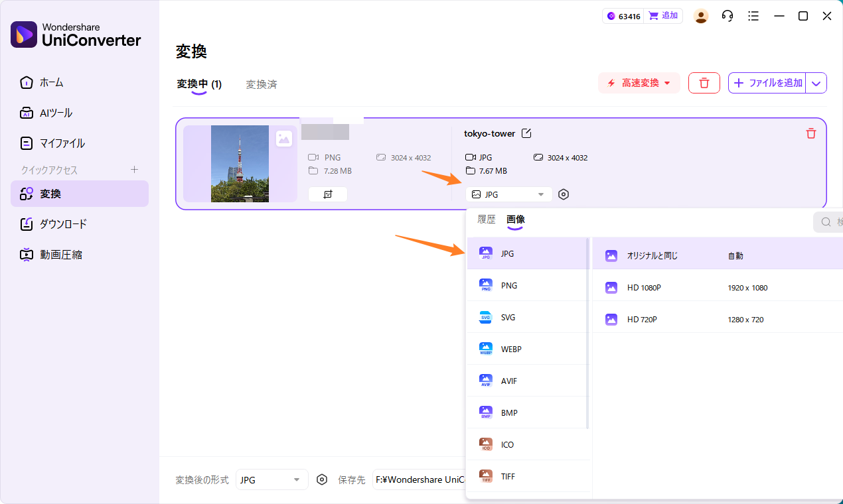Switch to the 変換済 tab

tap(262, 84)
